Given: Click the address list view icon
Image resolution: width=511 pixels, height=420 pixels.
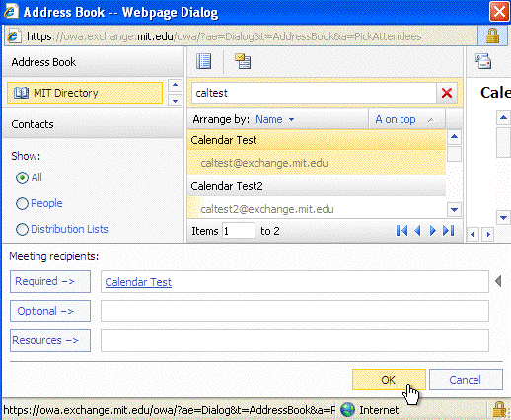Looking at the screenshot, I should point(203,61).
